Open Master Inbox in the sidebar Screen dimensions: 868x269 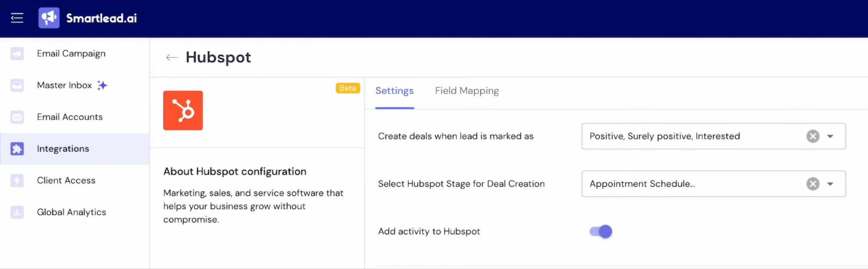(64, 85)
